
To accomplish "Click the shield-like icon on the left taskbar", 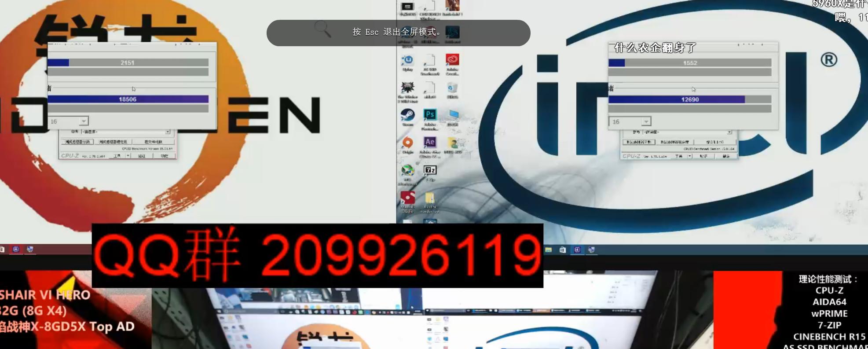I will (x=30, y=249).
